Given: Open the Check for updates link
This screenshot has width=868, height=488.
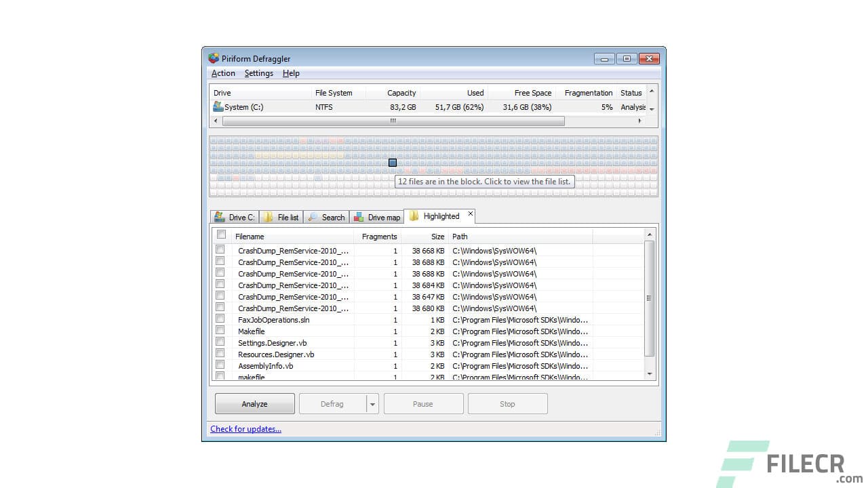Looking at the screenshot, I should click(x=245, y=428).
